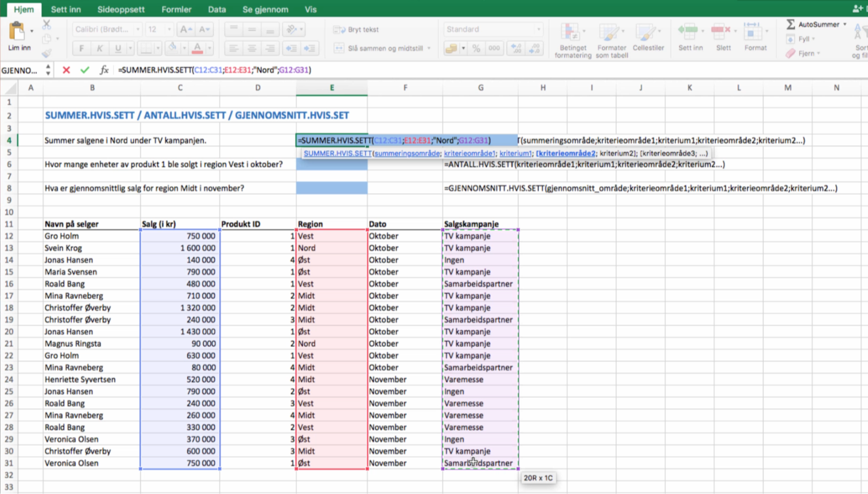Confirm the formula with the green checkmark
Screen dimensions: 868x494
84,70
